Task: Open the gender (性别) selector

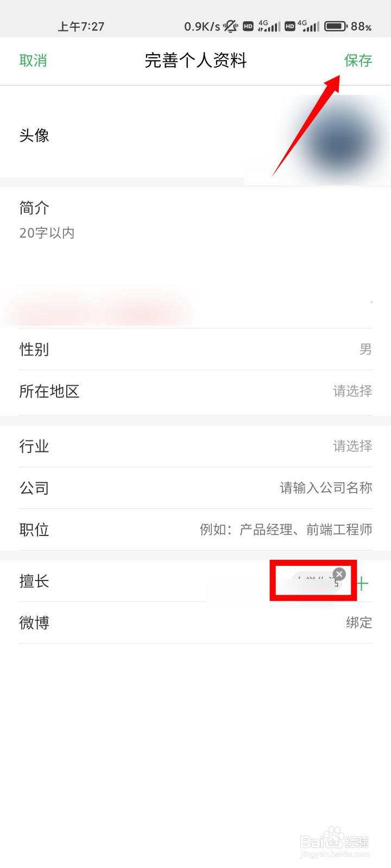Action: coord(195,349)
